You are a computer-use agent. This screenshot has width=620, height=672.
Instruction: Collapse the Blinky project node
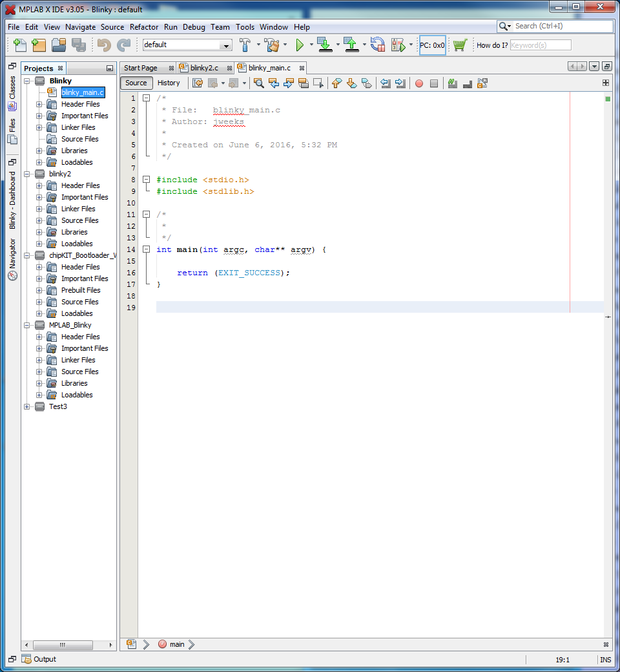(x=27, y=81)
